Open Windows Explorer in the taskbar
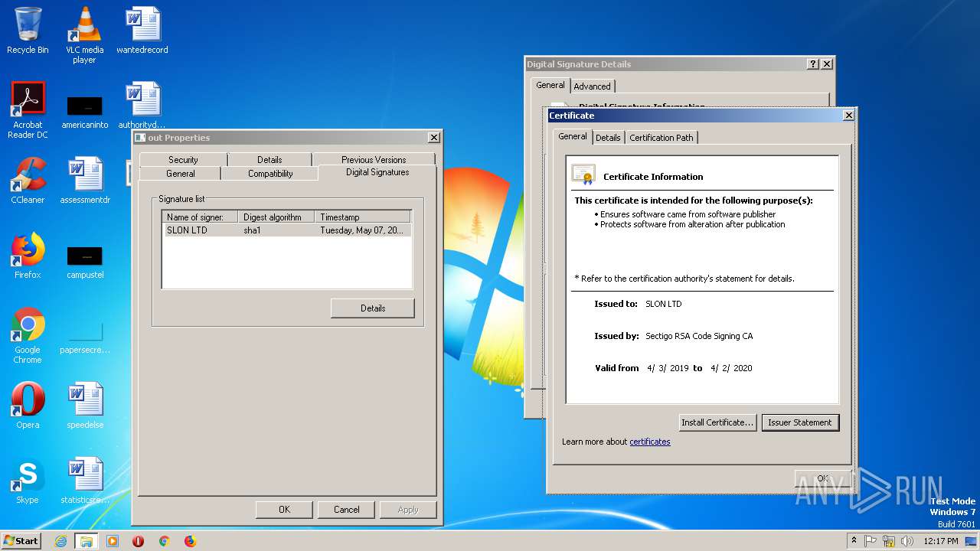Image resolution: width=980 pixels, height=551 pixels. click(86, 541)
